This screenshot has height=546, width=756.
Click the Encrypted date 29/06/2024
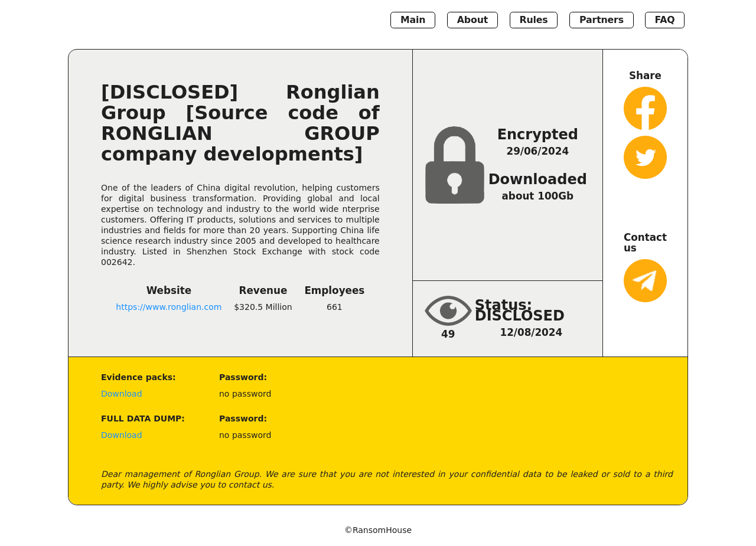537,151
